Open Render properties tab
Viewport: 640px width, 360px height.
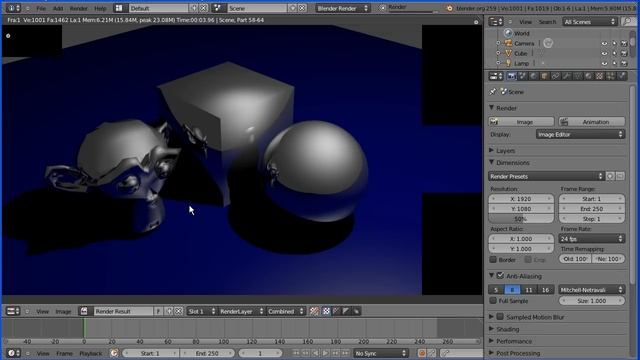click(x=511, y=76)
